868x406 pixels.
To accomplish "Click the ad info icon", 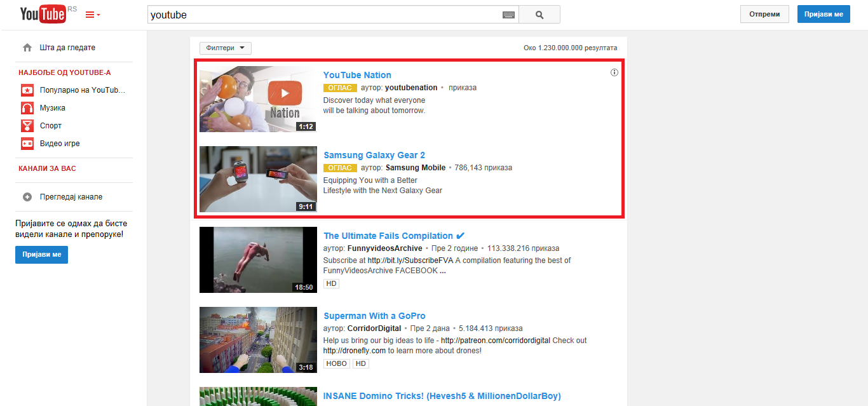I will pyautogui.click(x=614, y=72).
